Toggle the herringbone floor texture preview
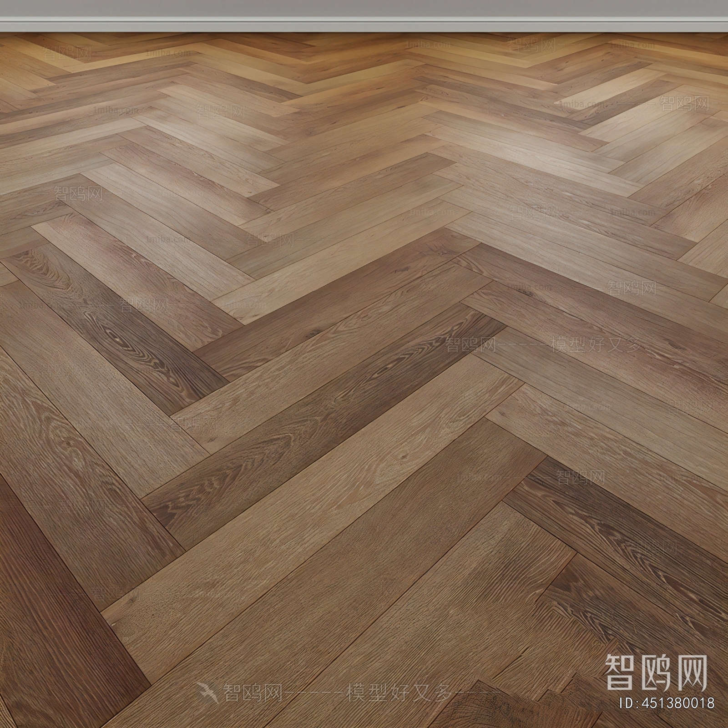The height and width of the screenshot is (728, 728). coord(364,364)
